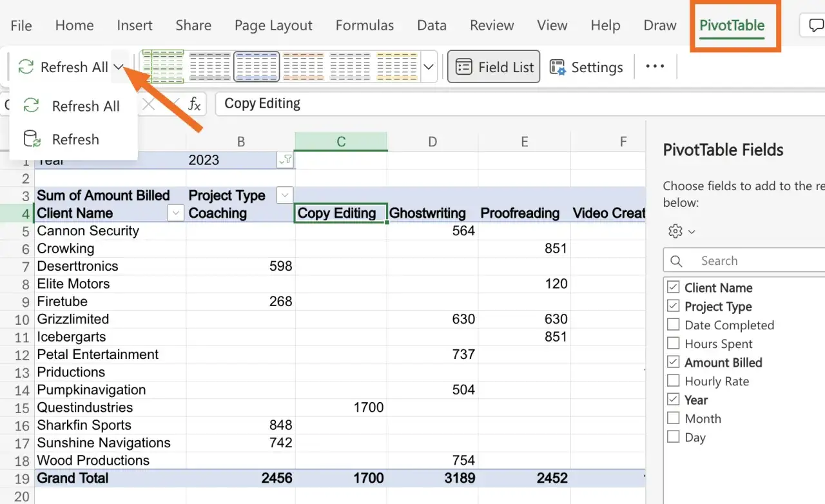This screenshot has width=825, height=504.
Task: Select the Questindustries 1700 value cell
Action: coord(341,407)
